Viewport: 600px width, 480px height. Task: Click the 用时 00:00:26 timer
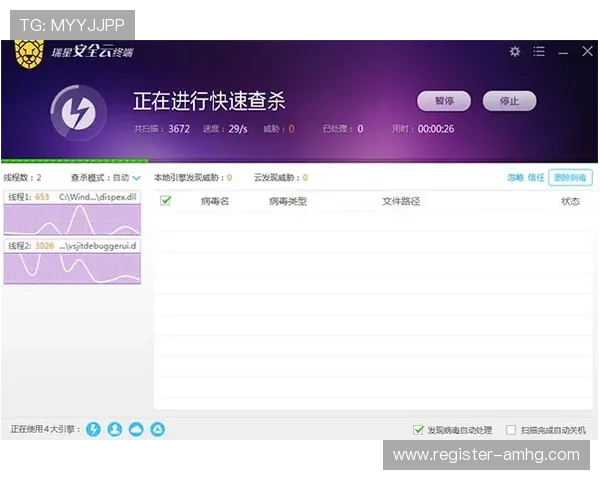point(423,129)
